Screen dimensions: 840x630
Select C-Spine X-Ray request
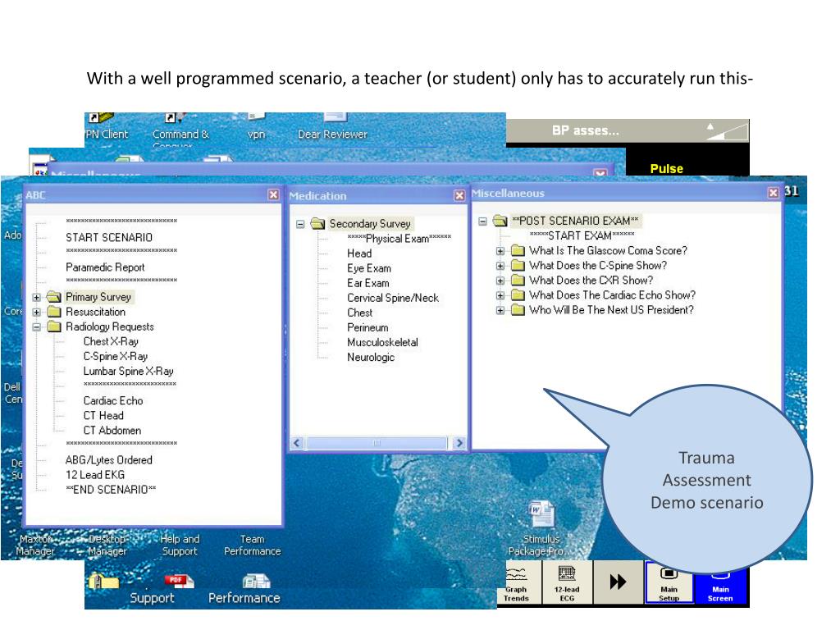point(115,356)
